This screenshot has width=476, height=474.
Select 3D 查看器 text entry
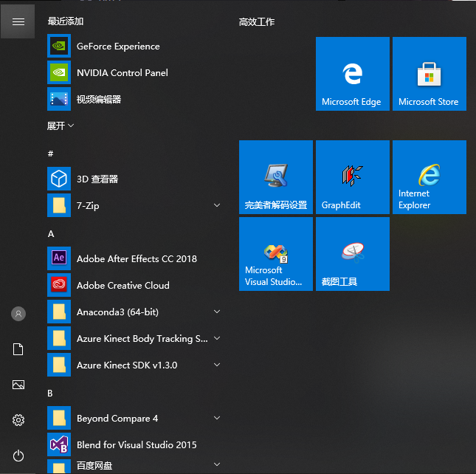point(97,179)
